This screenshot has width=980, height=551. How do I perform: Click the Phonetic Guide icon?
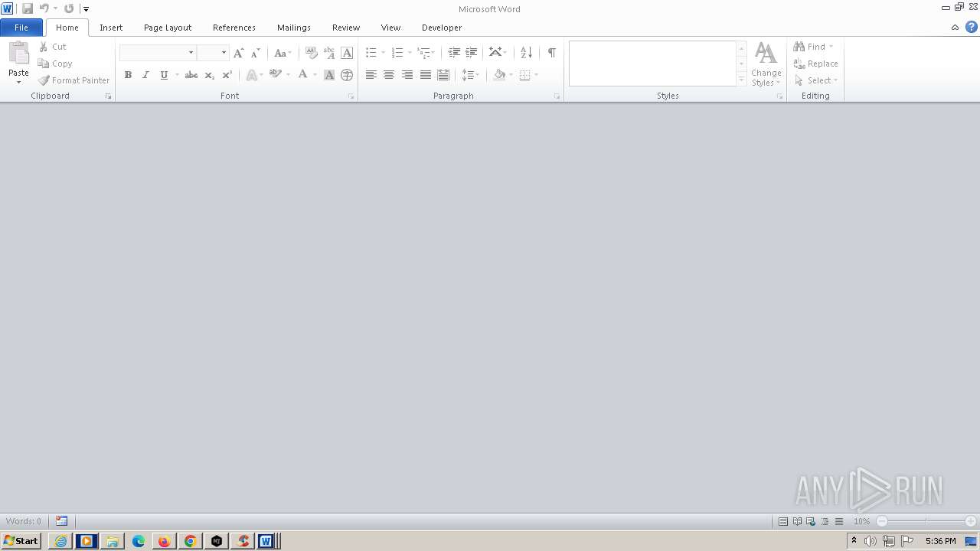click(x=329, y=53)
